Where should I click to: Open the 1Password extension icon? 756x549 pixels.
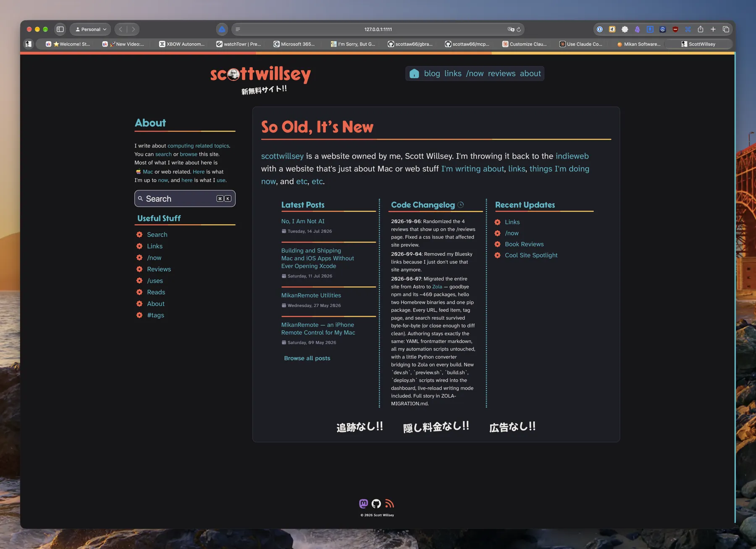tap(600, 29)
